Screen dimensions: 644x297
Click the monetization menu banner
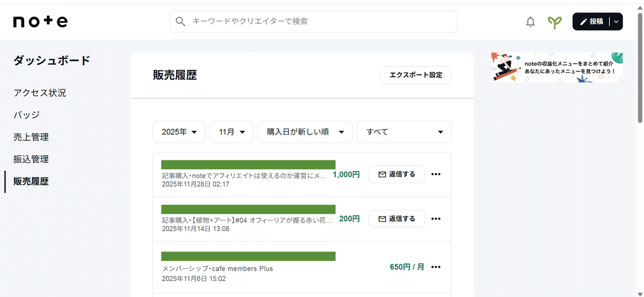tap(557, 67)
